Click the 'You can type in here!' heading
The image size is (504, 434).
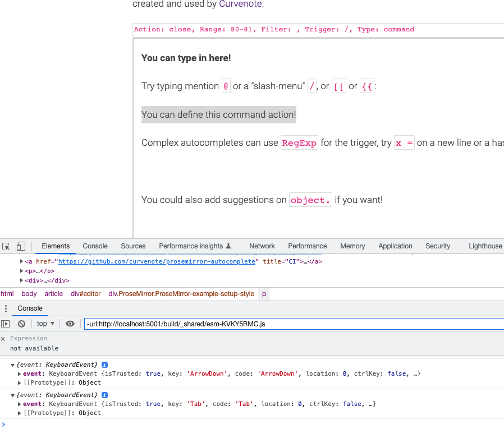186,58
